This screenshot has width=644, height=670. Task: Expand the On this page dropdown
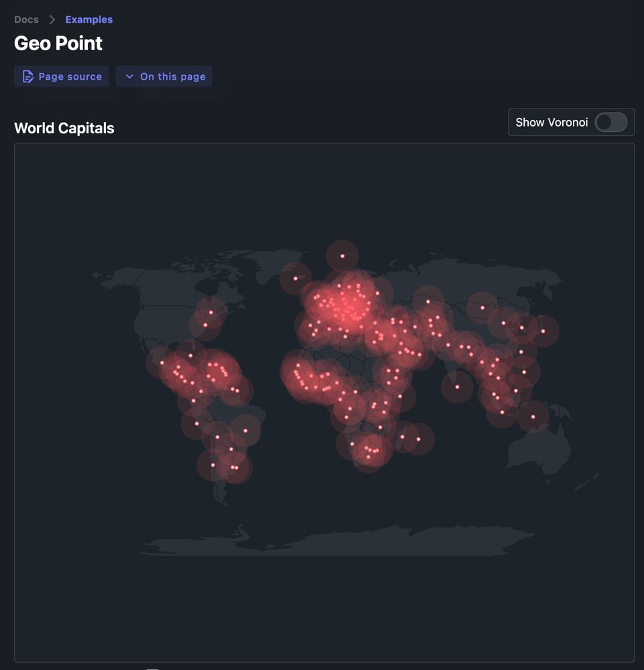point(164,76)
